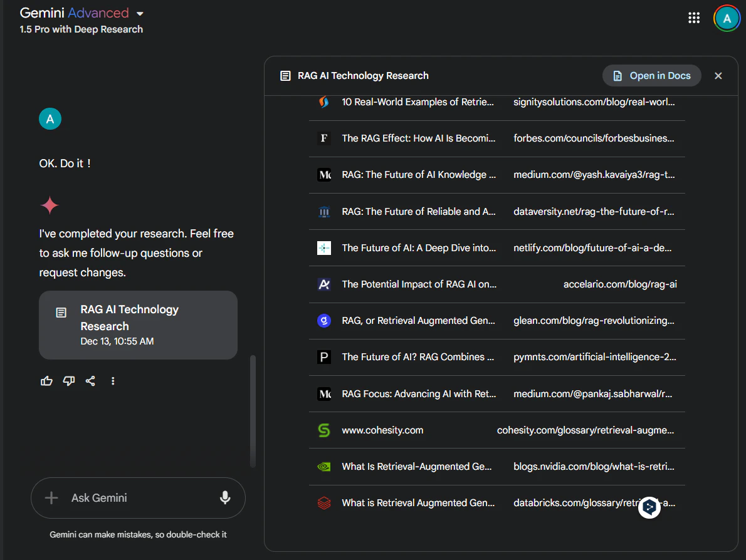
Task: Select 'The Future of AI? RAG Combines' title
Action: (418, 357)
